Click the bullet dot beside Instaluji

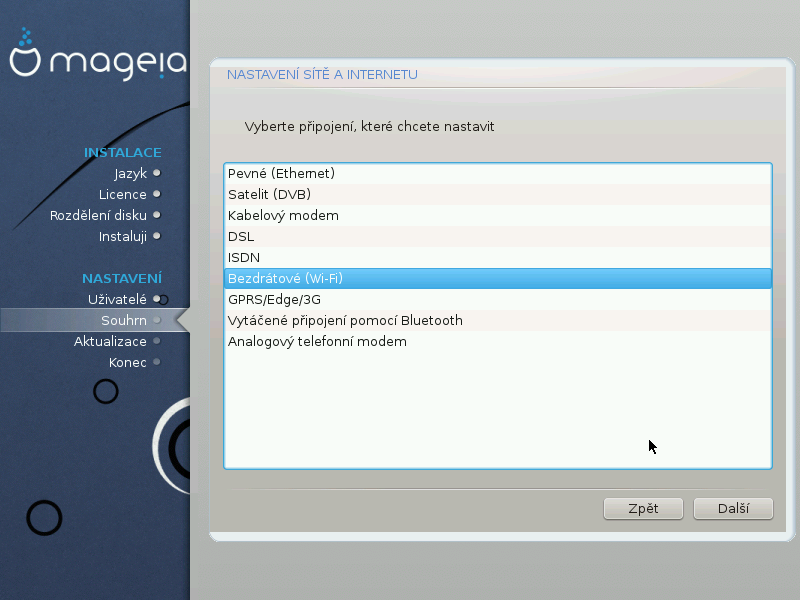(x=157, y=236)
